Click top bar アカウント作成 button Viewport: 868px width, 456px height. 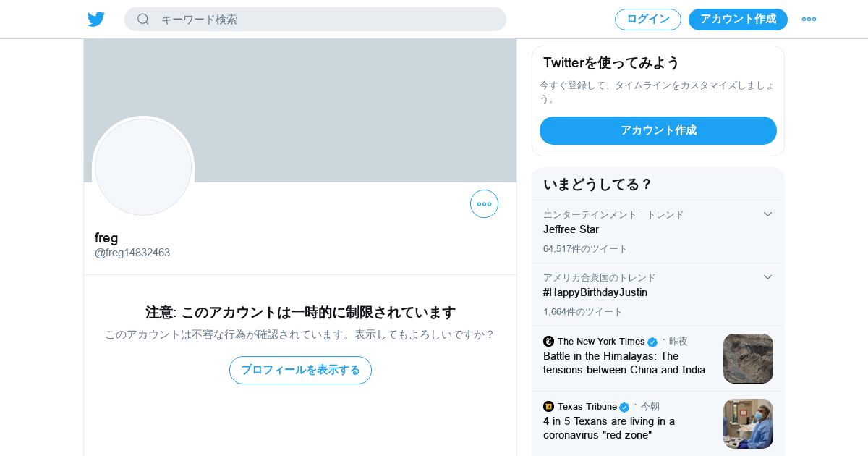(x=738, y=20)
